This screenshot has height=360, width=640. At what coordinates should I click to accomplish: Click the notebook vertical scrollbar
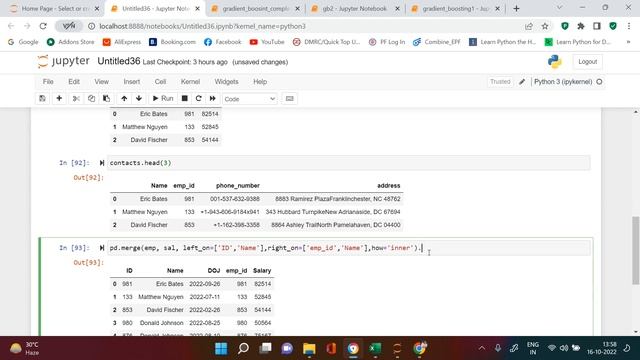click(x=636, y=250)
